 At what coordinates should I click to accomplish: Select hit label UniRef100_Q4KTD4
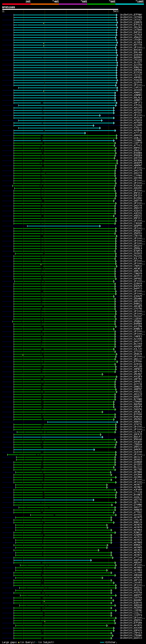point(131,158)
